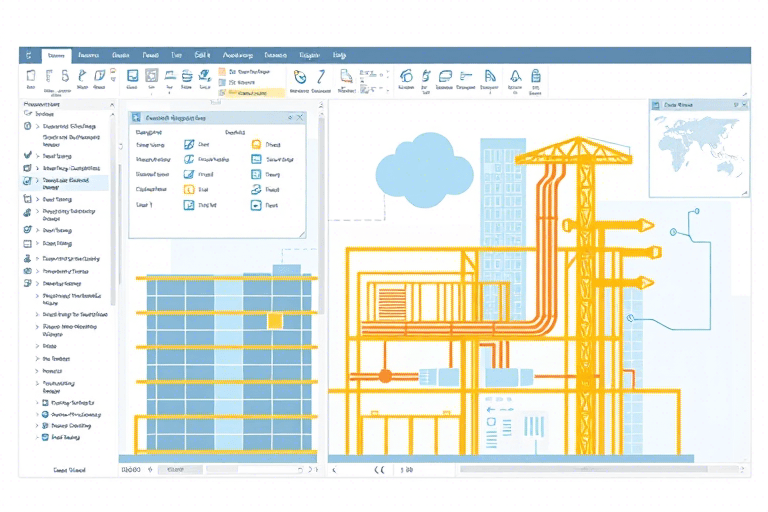Open the file menu icon left of the ribbon tabs
The image size is (768, 512).
[x=28, y=55]
